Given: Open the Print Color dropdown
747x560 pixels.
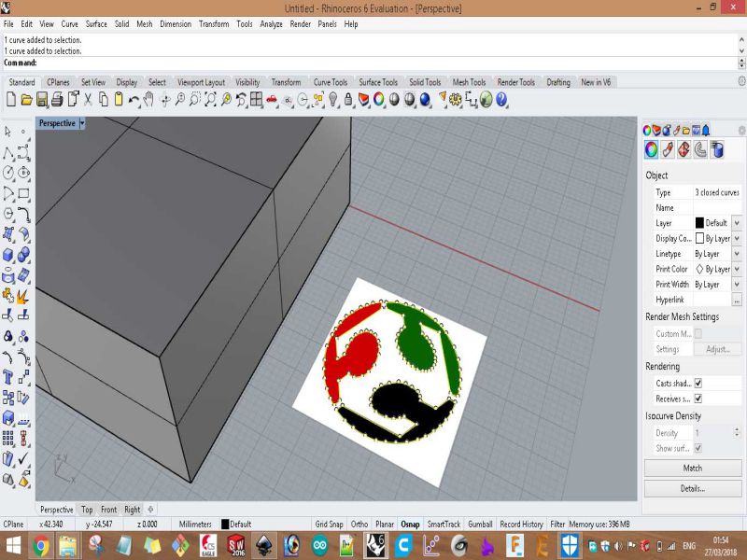Looking at the screenshot, I should point(737,269).
